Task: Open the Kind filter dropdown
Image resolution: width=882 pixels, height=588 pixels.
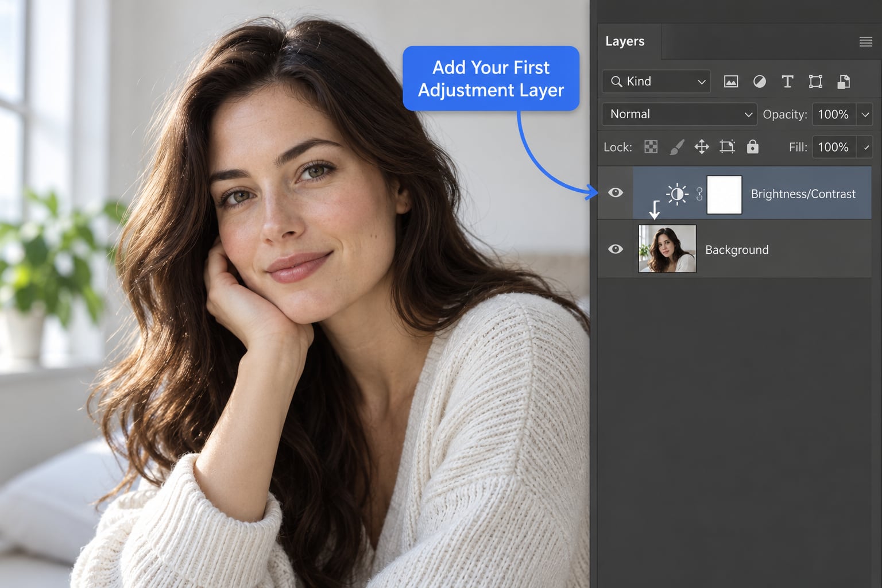Action: click(656, 82)
